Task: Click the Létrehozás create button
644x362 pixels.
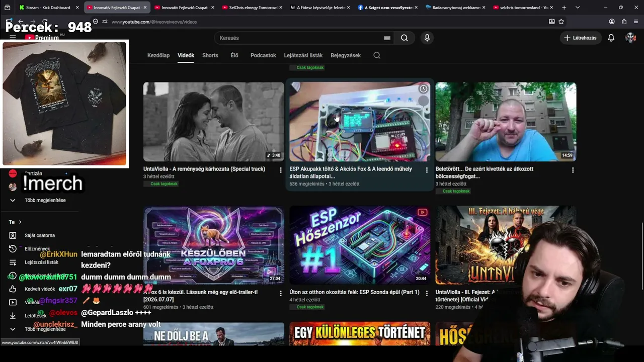Action: pos(581,38)
